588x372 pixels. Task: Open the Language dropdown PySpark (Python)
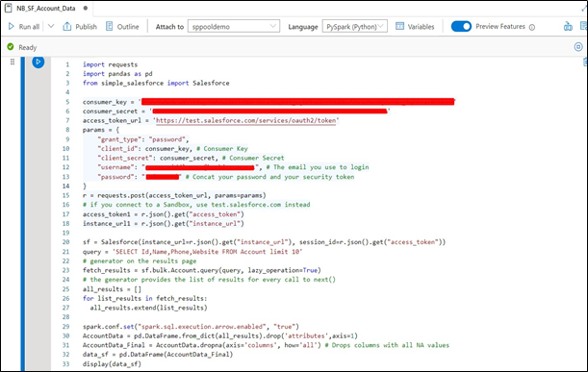click(355, 27)
